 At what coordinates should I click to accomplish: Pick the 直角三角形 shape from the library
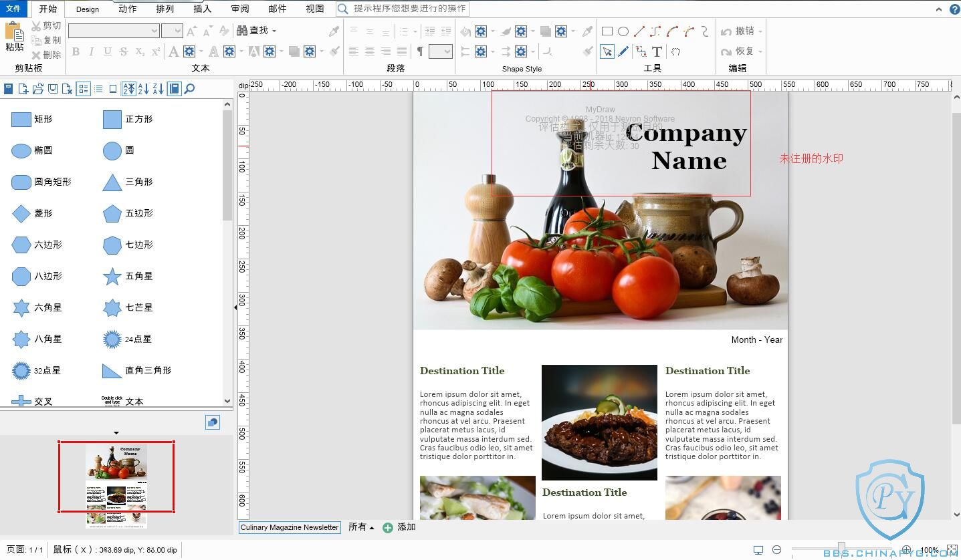(x=136, y=370)
